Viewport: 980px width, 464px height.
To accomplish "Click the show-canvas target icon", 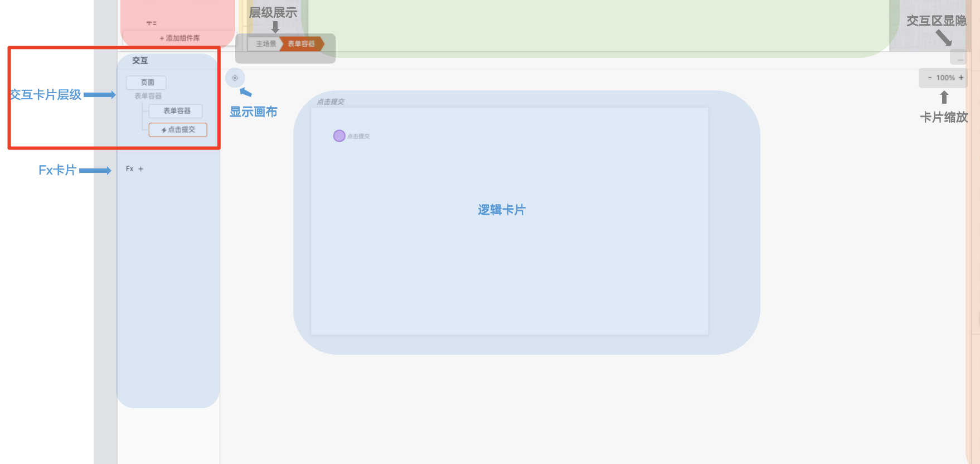I will tap(235, 78).
